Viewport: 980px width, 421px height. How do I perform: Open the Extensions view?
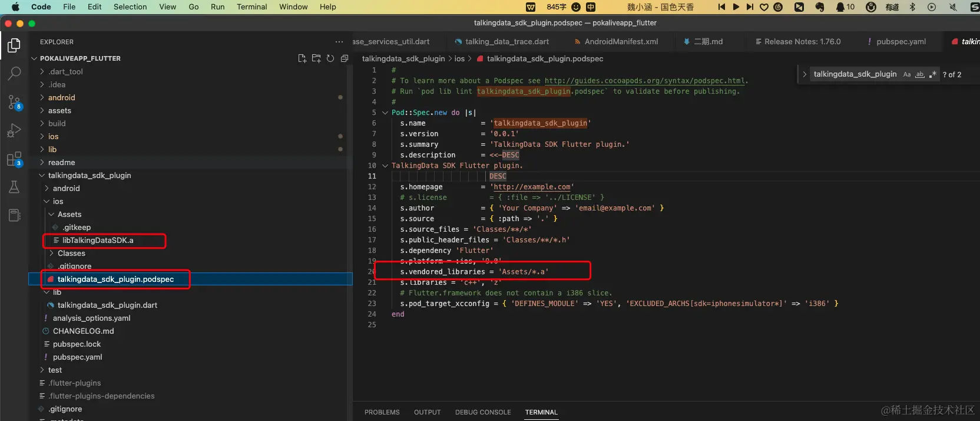point(14,159)
